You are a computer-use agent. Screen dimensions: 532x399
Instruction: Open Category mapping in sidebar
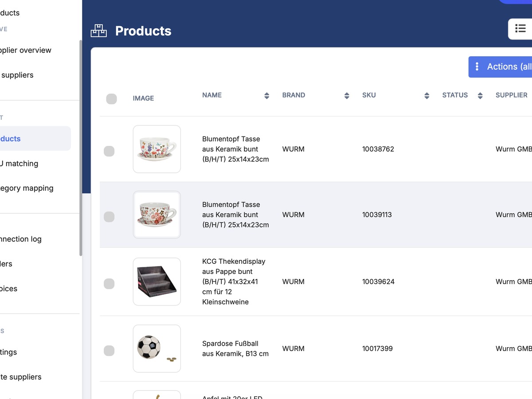point(27,188)
